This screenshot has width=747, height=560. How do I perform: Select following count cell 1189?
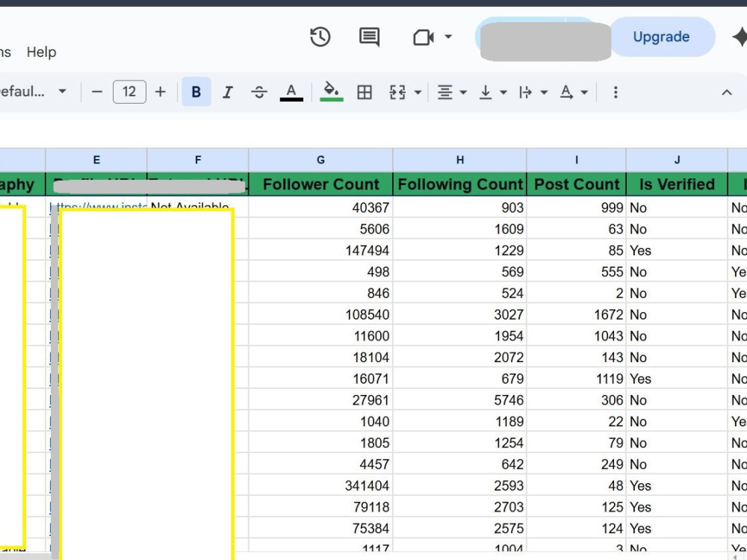point(459,421)
